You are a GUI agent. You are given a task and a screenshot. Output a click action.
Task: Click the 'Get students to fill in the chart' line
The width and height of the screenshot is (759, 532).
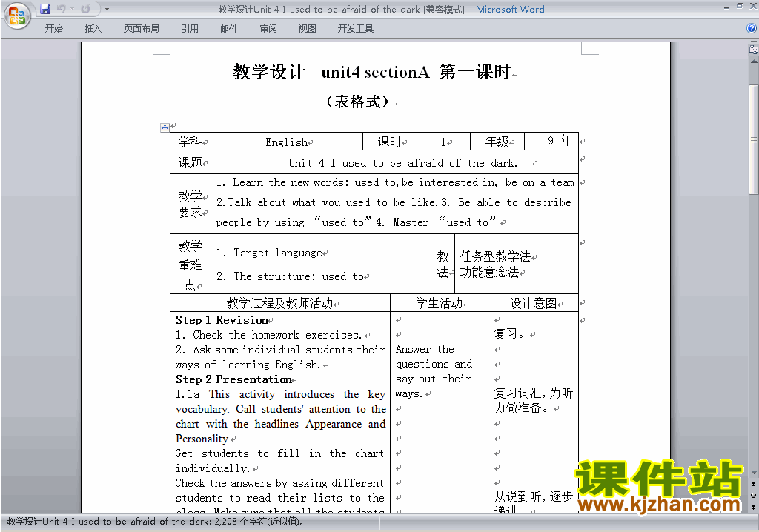coord(279,453)
